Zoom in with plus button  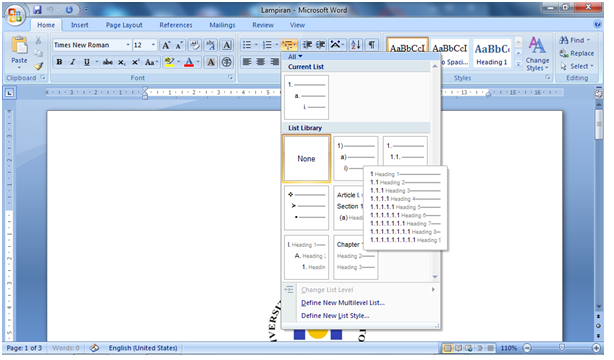pyautogui.click(x=596, y=347)
